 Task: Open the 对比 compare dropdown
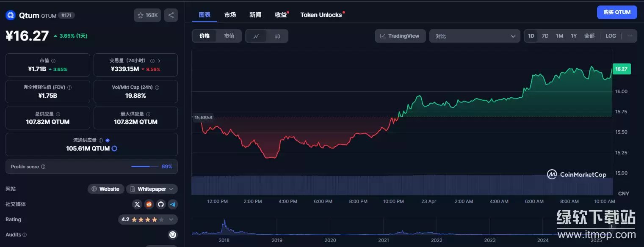tap(475, 36)
